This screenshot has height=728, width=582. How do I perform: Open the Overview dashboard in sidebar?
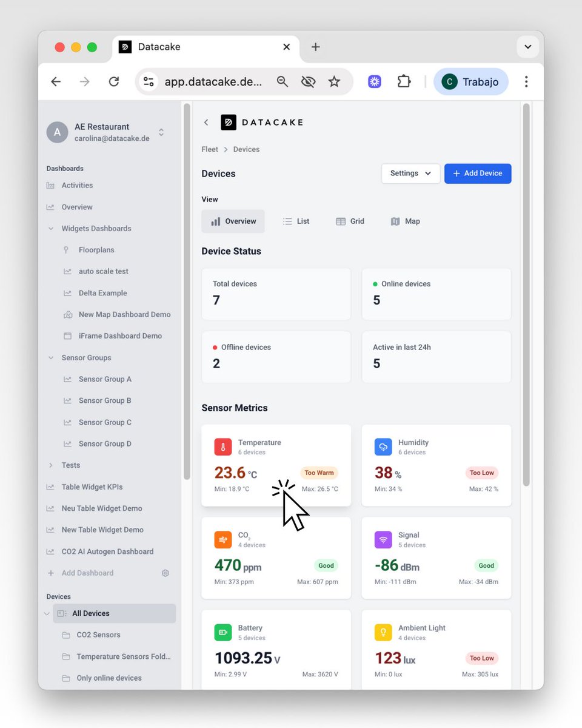tap(77, 207)
